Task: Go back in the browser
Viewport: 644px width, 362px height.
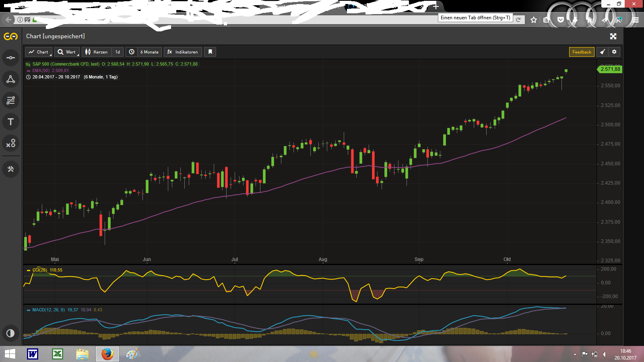Action: (x=8, y=19)
